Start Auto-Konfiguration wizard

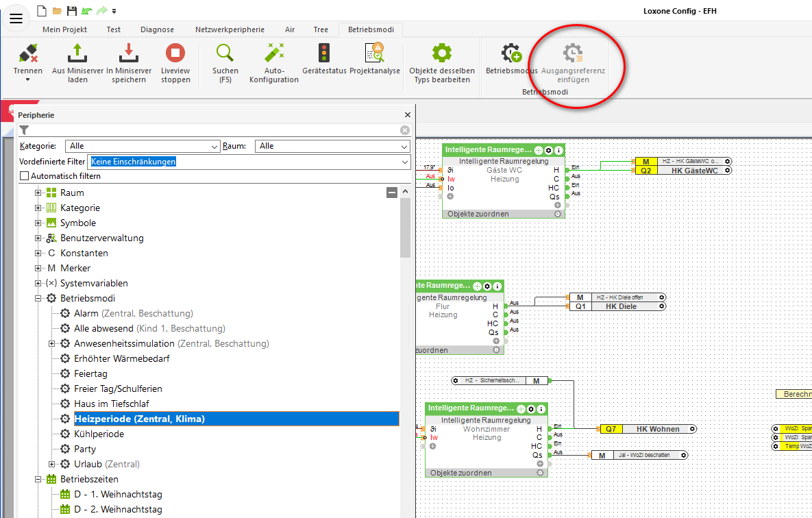[x=274, y=53]
